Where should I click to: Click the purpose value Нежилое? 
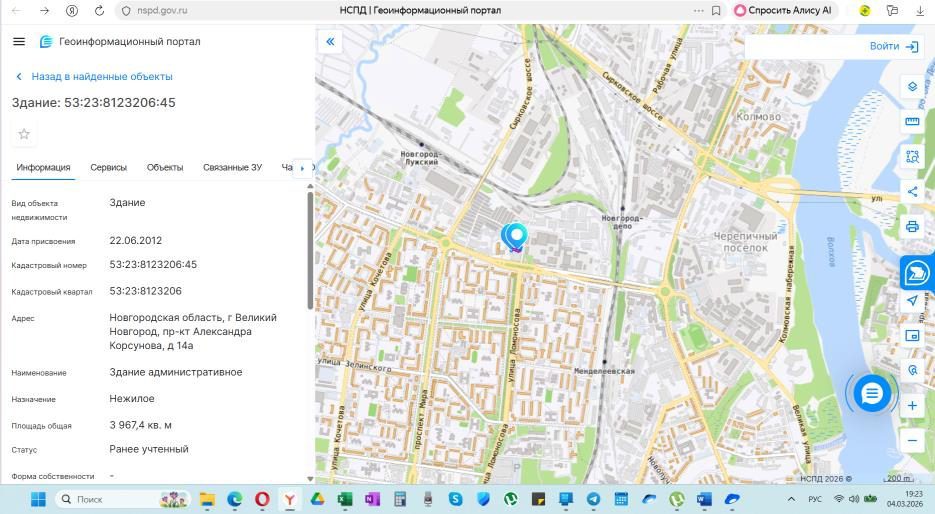pyautogui.click(x=132, y=398)
